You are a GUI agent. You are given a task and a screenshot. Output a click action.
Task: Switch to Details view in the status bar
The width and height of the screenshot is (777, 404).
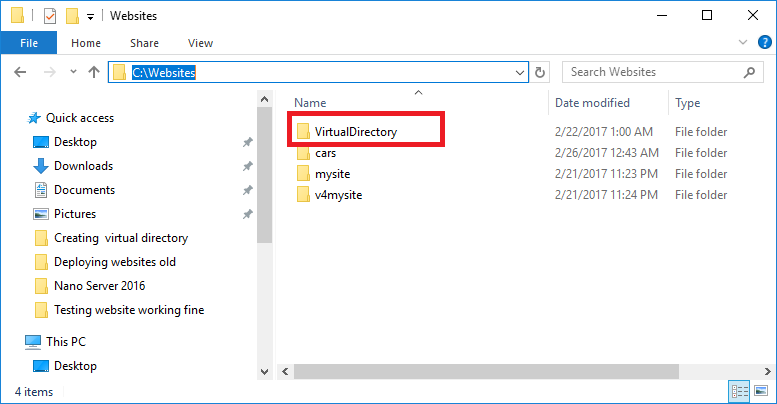tap(741, 391)
